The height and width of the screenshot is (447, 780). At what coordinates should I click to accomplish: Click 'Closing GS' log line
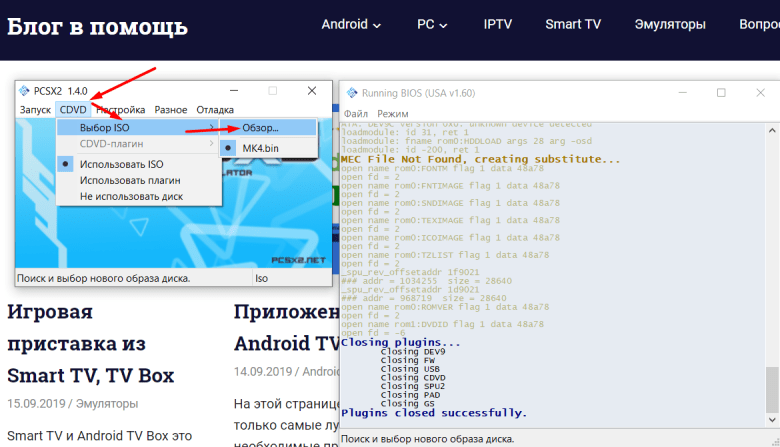pos(407,404)
